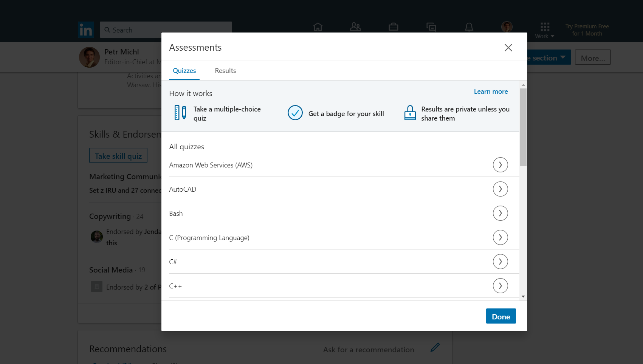Open the Bash quiz chevron
Screen dimensions: 643x364
click(500, 213)
